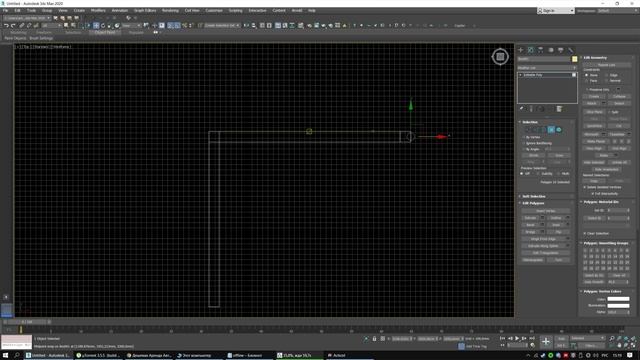Enable the By Vertex checkbox
640x360 pixels.
coord(524,137)
